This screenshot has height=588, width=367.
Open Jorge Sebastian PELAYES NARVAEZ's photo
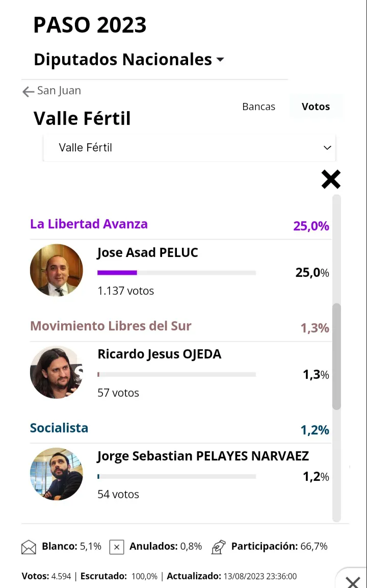click(56, 474)
